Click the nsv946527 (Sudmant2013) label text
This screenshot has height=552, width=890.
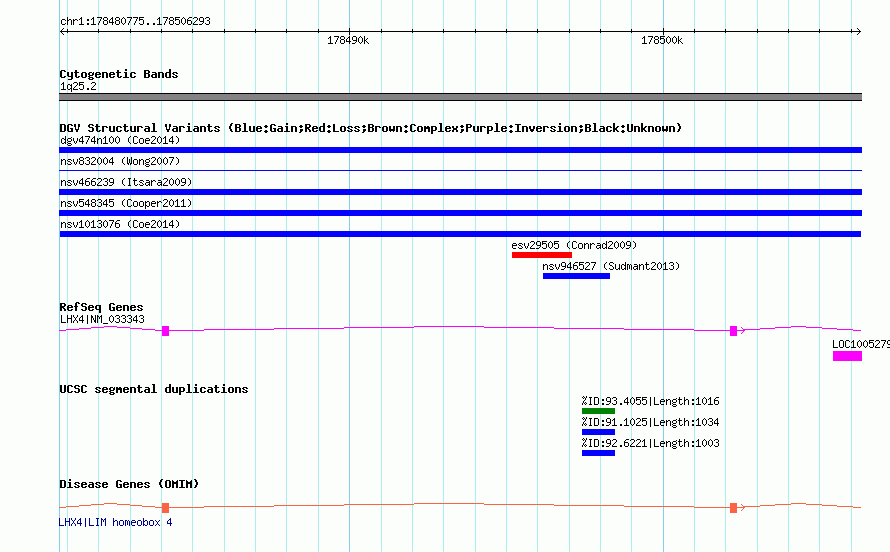coord(611,266)
